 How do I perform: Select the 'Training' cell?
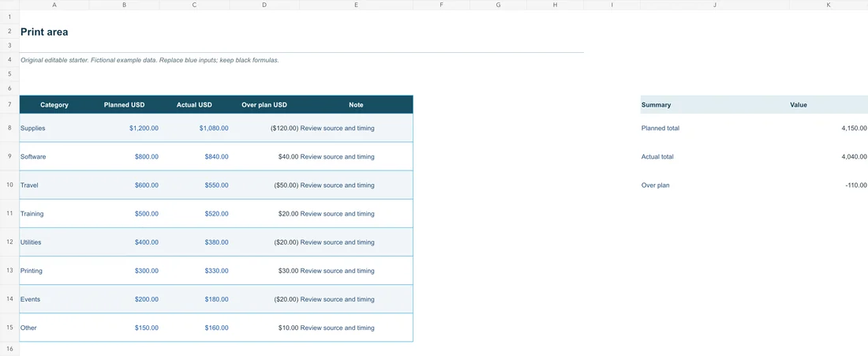pos(54,214)
